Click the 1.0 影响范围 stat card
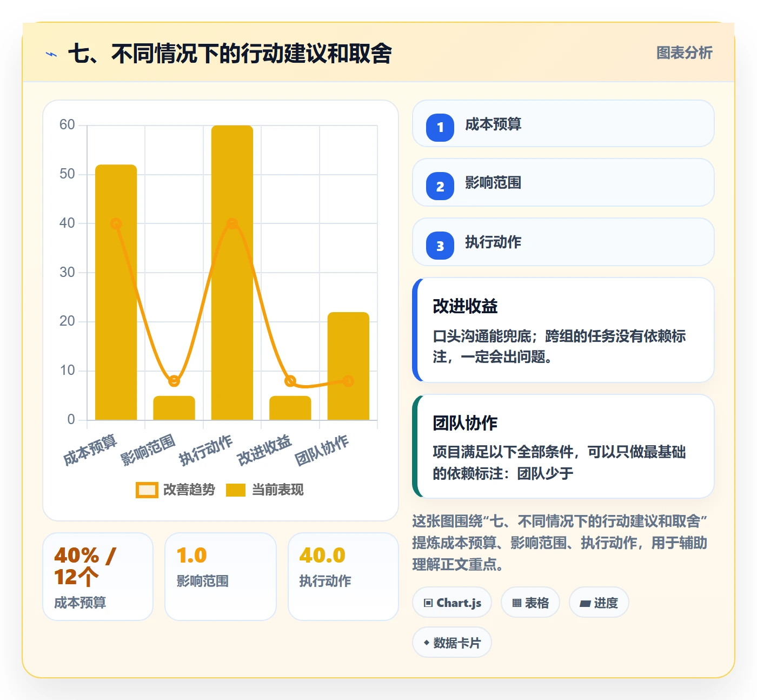 (221, 577)
